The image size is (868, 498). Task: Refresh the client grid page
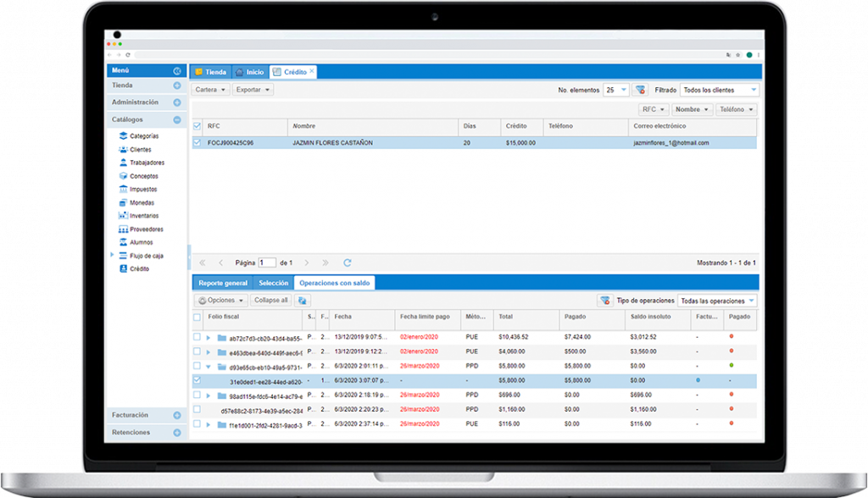(347, 263)
